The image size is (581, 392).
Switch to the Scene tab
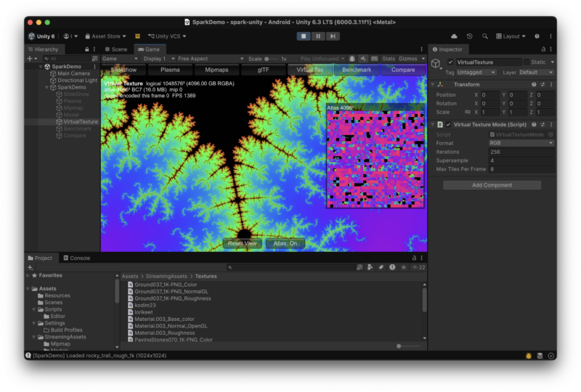(115, 49)
